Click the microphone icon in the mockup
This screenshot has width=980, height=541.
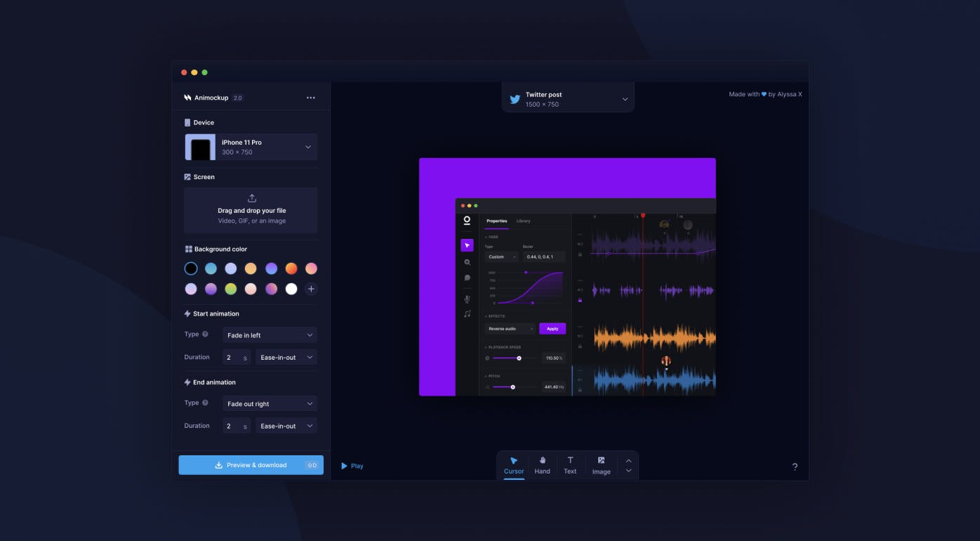click(467, 299)
